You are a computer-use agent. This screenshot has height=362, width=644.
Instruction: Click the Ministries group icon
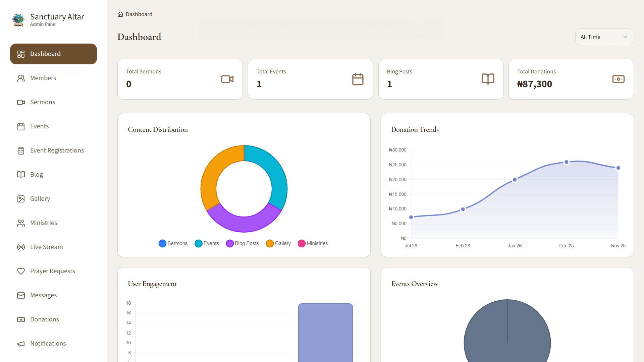point(21,223)
